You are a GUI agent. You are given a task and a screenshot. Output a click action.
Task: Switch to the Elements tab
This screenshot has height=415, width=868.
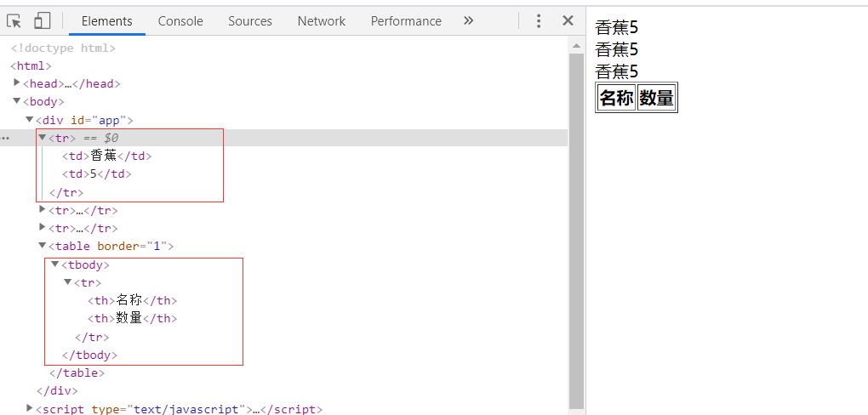coord(107,21)
